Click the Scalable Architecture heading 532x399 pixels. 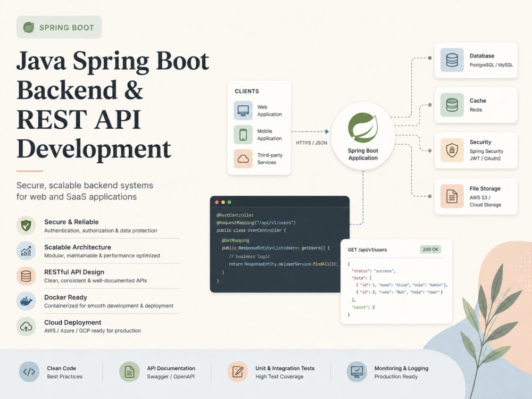pos(77,247)
